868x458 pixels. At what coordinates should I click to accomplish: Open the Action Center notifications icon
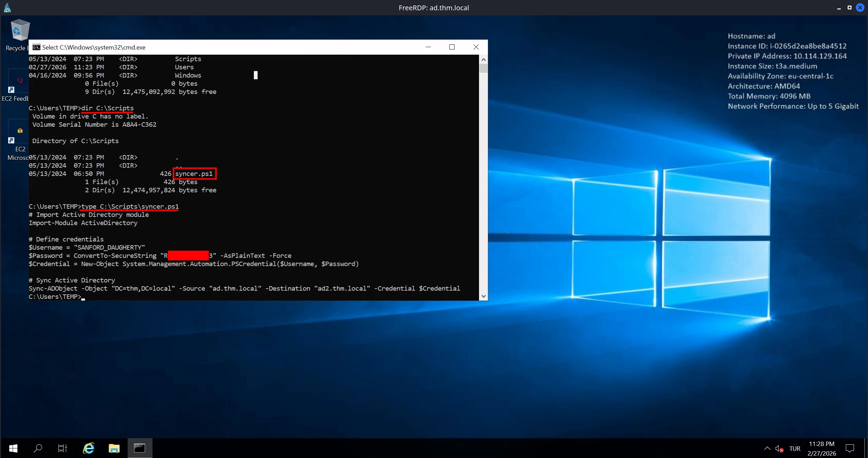850,448
